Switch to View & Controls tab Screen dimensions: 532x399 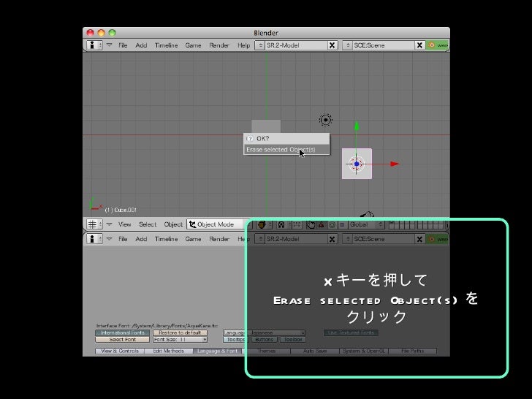pos(120,351)
